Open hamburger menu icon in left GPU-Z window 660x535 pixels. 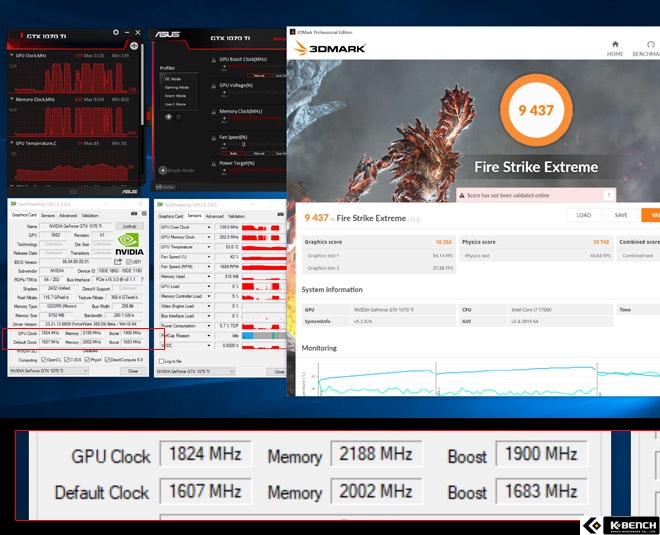click(x=144, y=214)
